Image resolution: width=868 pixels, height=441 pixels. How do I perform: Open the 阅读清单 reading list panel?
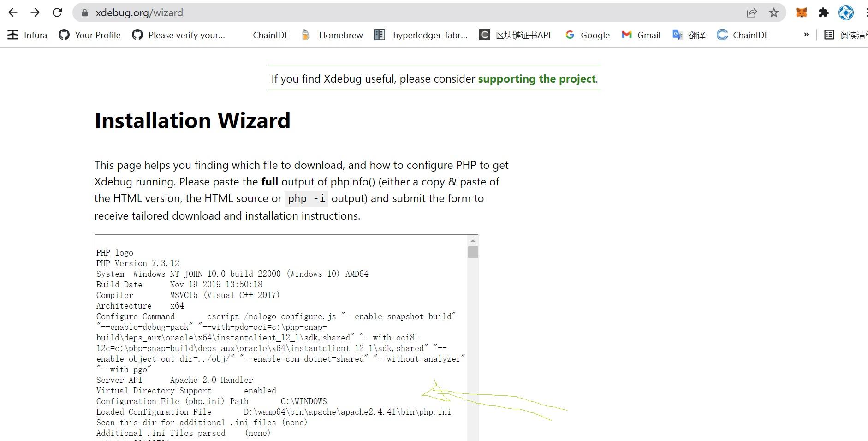[x=844, y=35]
